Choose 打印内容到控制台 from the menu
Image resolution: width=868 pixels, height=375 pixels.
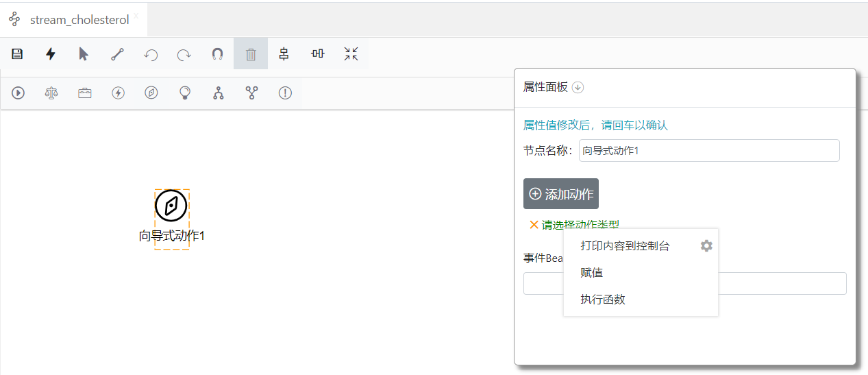point(625,245)
